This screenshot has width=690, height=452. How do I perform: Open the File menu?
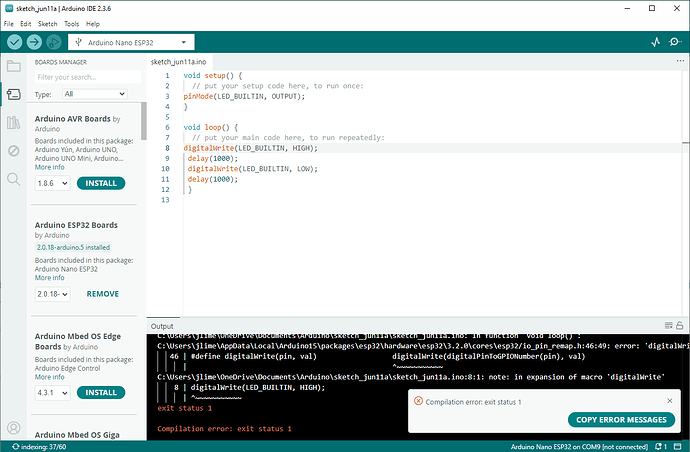tap(9, 24)
